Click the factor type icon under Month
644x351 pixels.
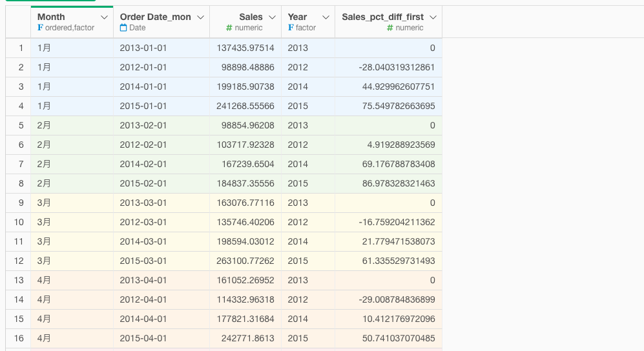coord(40,28)
